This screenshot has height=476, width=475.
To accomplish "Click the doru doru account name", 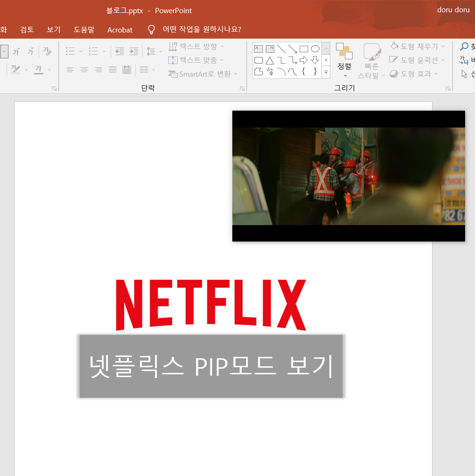I will 453,10.
